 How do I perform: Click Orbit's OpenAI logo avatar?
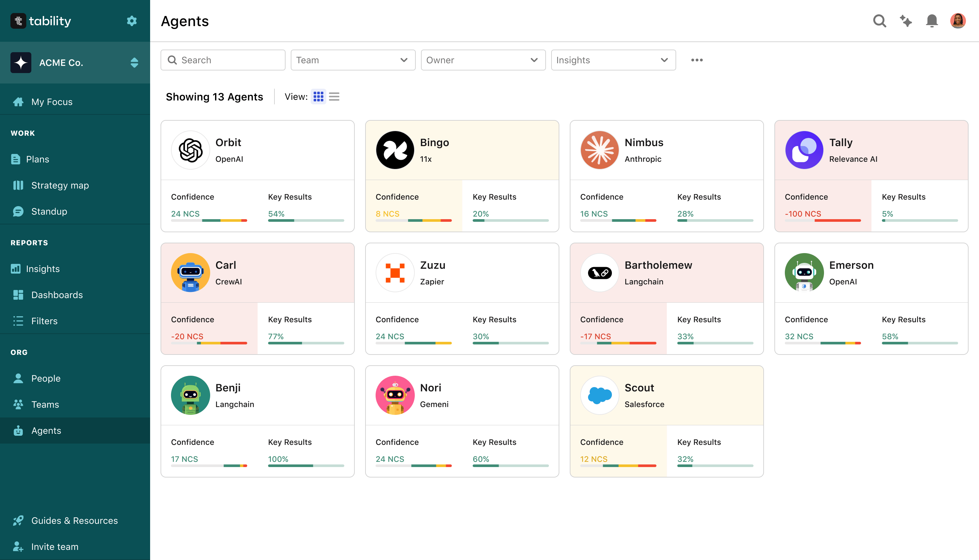(191, 150)
